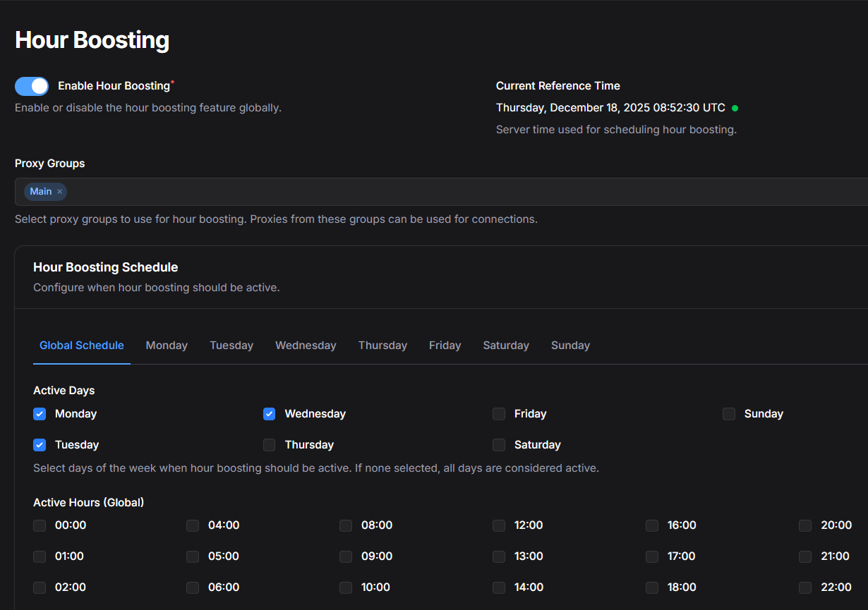
Task: Enable Thursday as an active day
Action: point(269,445)
